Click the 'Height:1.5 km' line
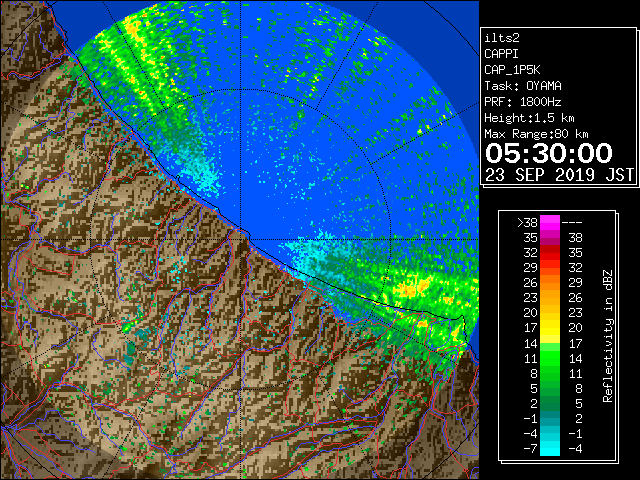640x480 pixels. (529, 118)
